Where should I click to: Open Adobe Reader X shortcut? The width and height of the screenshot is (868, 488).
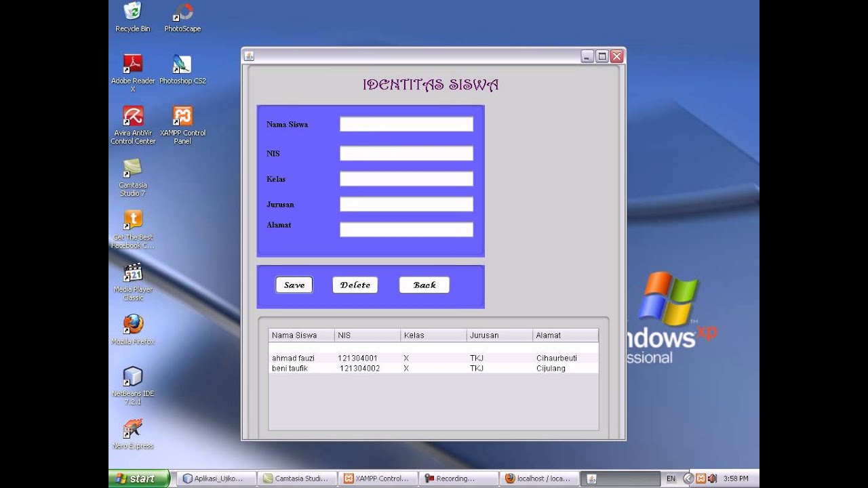click(133, 71)
